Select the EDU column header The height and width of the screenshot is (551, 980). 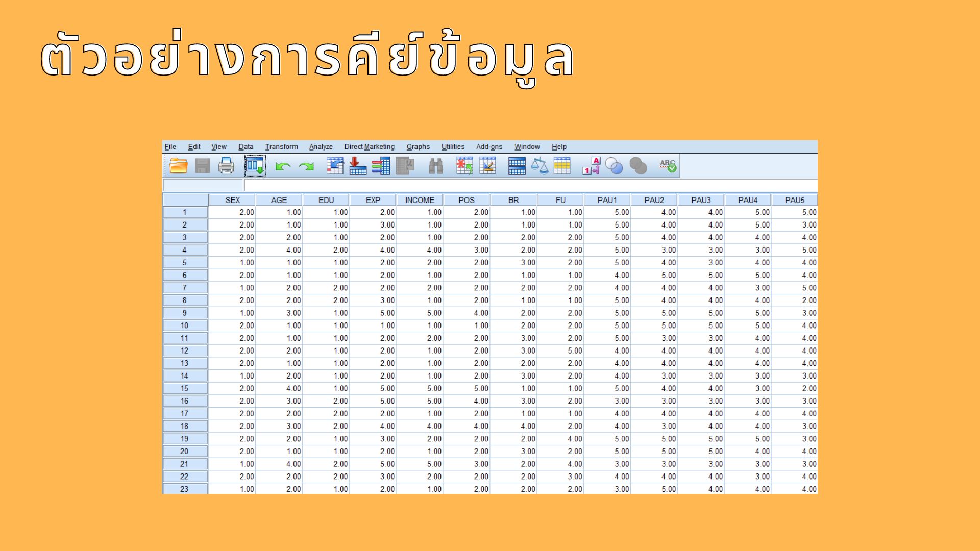(x=326, y=200)
